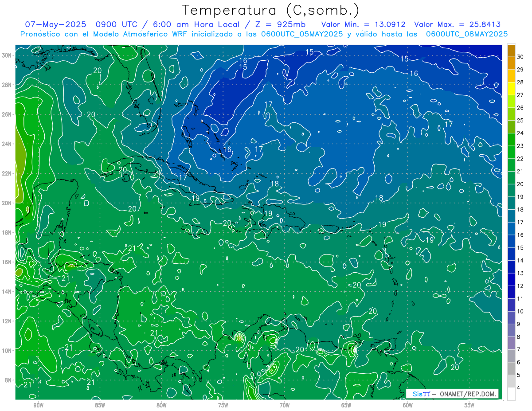Click the 20N latitude axis label
This screenshot has width=532, height=411.
point(7,203)
